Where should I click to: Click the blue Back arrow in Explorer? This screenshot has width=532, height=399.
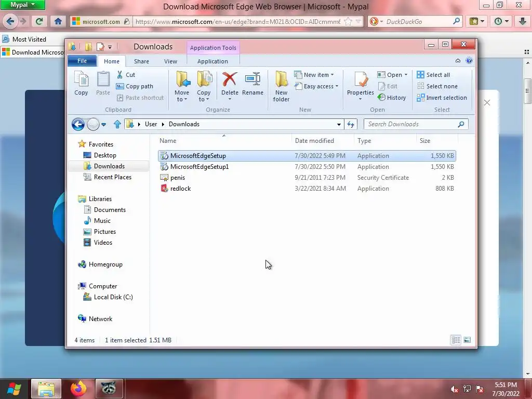(78, 124)
